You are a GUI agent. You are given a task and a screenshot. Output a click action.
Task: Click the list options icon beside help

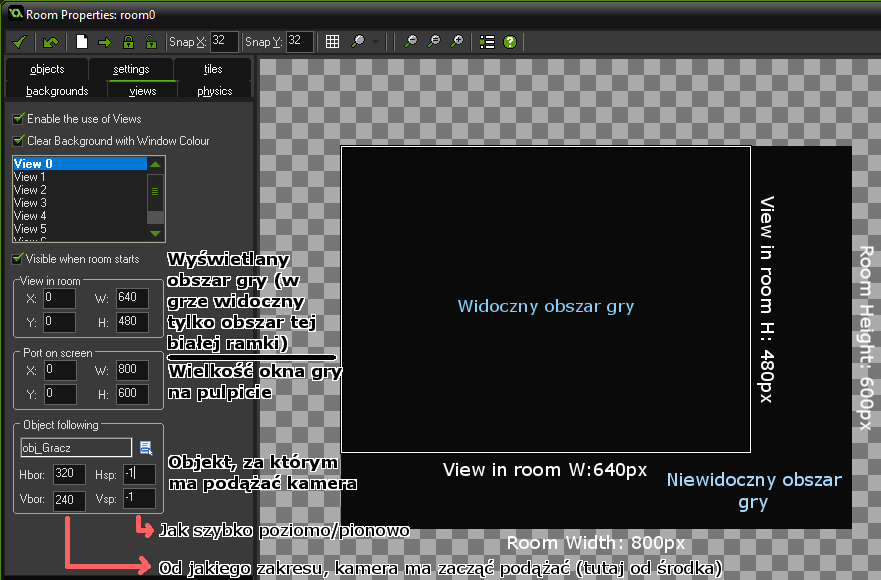487,42
